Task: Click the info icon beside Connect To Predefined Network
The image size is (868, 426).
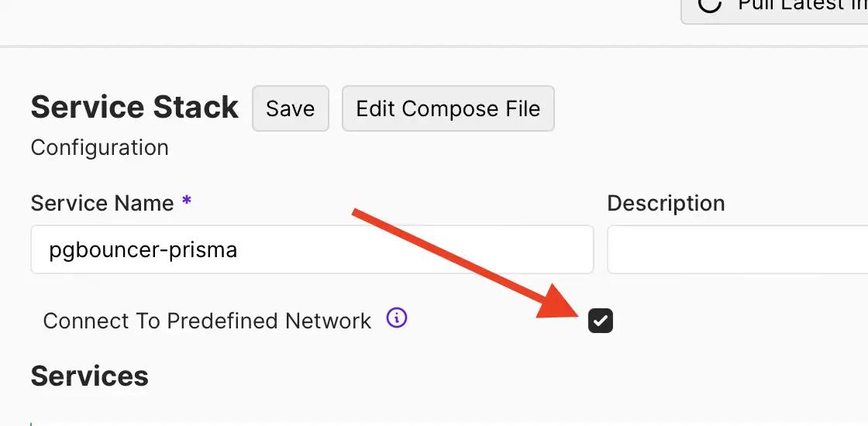Action: [396, 318]
